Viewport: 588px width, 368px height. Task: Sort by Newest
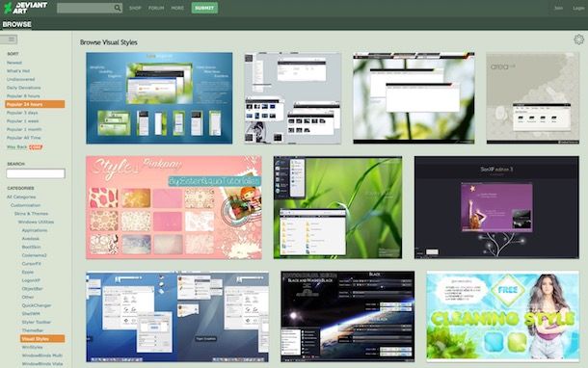[14, 63]
